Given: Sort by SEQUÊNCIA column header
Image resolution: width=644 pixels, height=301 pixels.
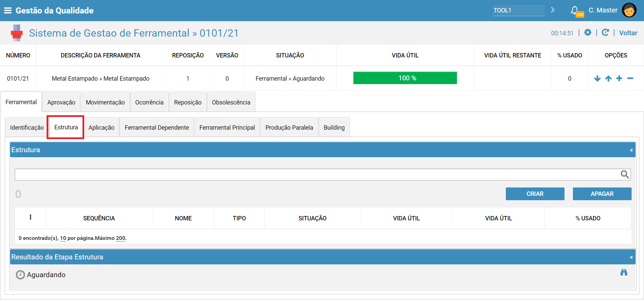Looking at the screenshot, I should pos(99,218).
